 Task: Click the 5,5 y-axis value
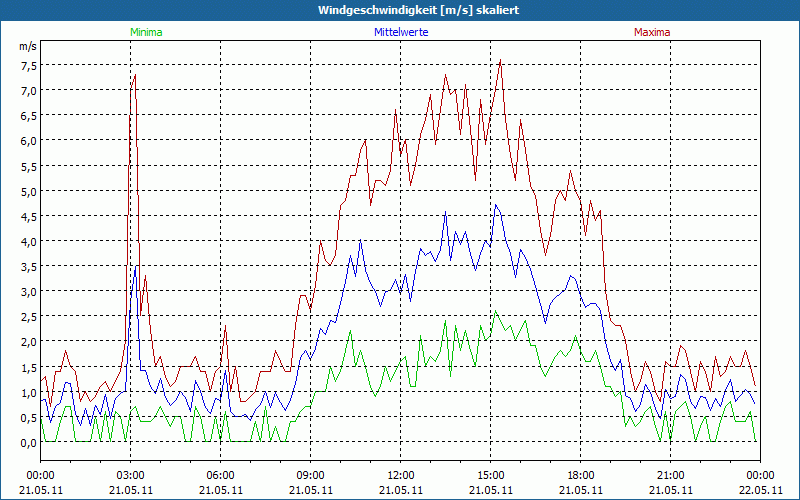pyautogui.click(x=29, y=166)
